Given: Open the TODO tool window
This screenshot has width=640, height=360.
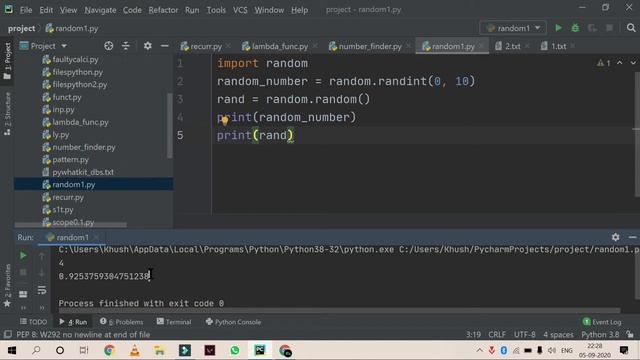Looking at the screenshot, I should pyautogui.click(x=33, y=322).
